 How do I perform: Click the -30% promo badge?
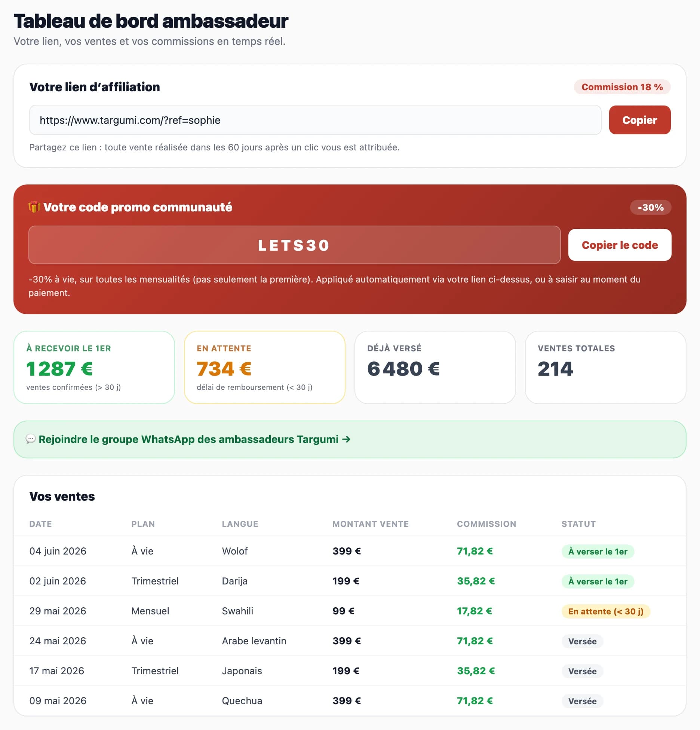[651, 207]
